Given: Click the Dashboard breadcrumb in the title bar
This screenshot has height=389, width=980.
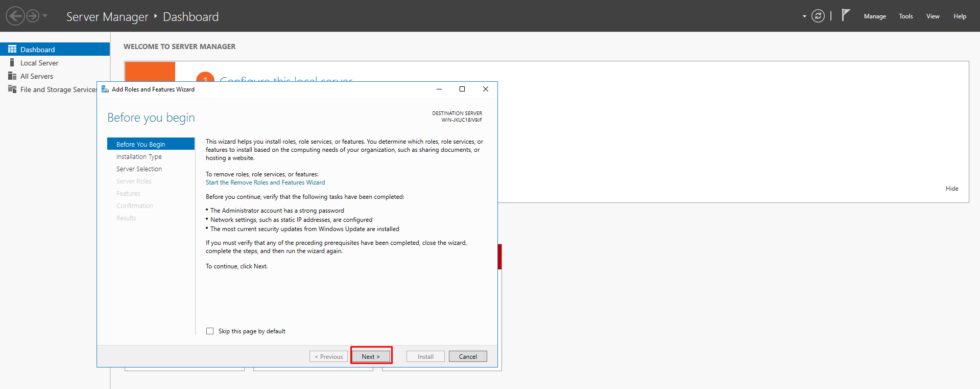Looking at the screenshot, I should (190, 17).
